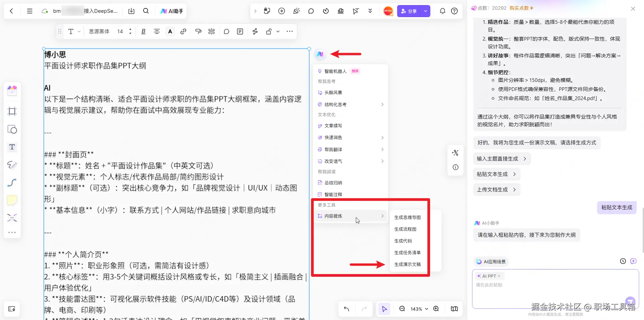Zoom out with the minus magnifier
644x320 pixels.
(x=402, y=309)
